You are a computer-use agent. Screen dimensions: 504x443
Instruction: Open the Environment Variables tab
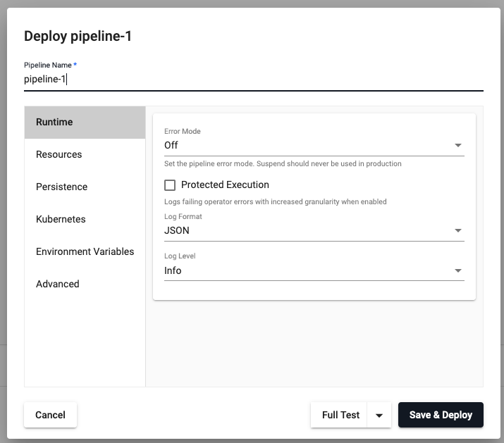[85, 251]
